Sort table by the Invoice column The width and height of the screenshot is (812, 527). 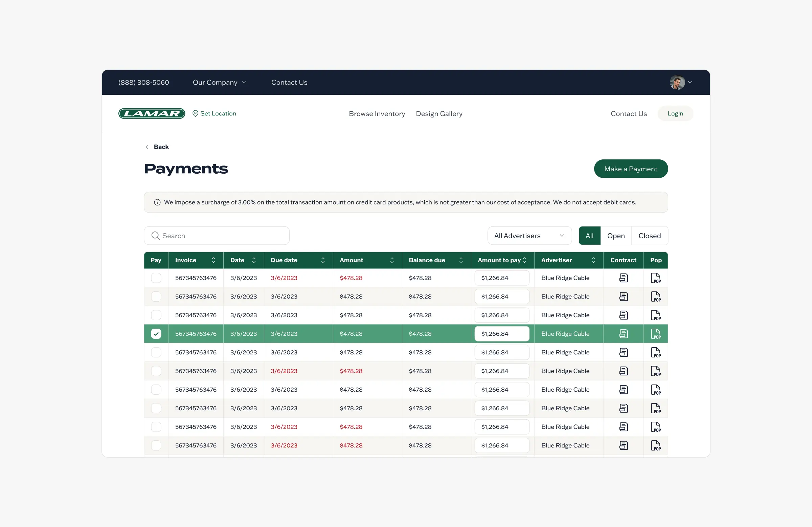[213, 260]
